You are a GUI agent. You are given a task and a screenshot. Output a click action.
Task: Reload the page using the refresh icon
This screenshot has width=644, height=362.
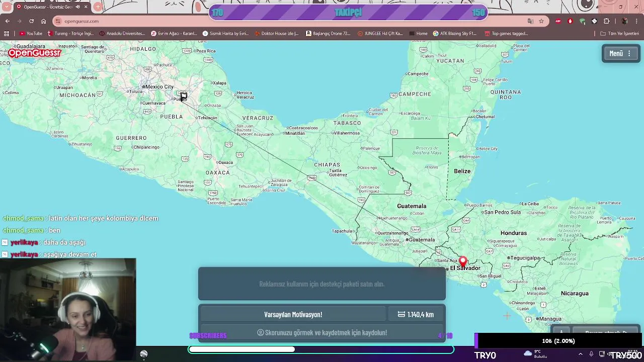[x=32, y=21]
